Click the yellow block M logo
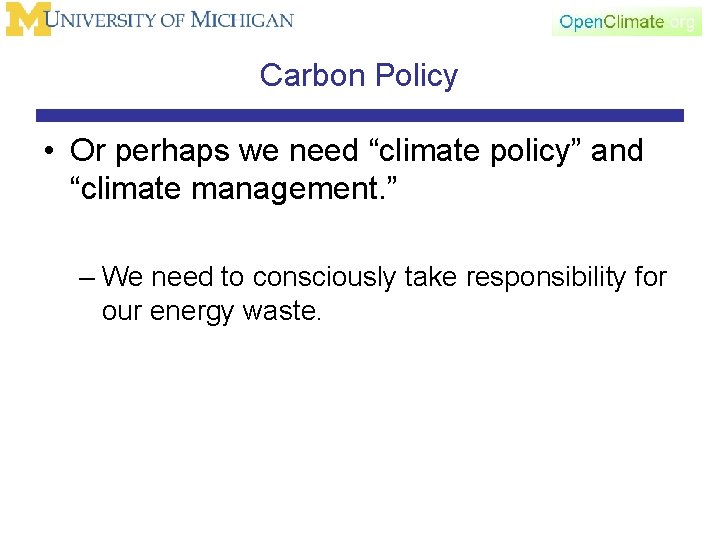The image size is (720, 540). (x=27, y=20)
